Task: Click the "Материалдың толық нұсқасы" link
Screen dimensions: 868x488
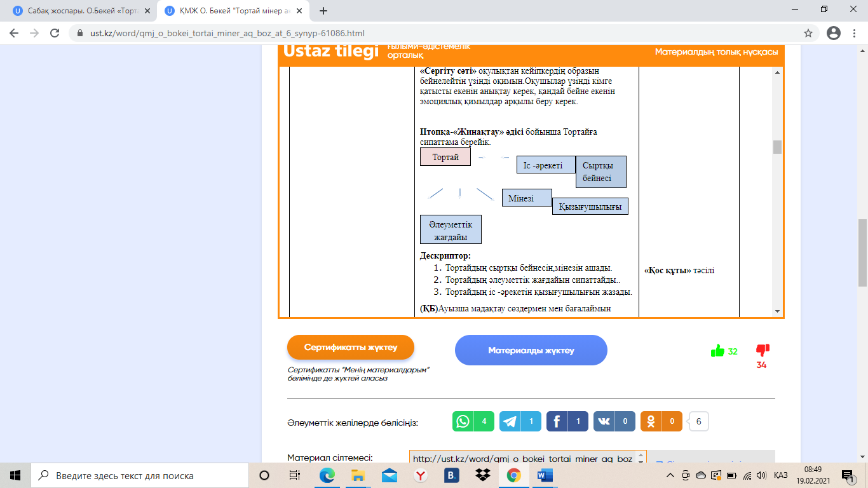Action: [x=716, y=52]
